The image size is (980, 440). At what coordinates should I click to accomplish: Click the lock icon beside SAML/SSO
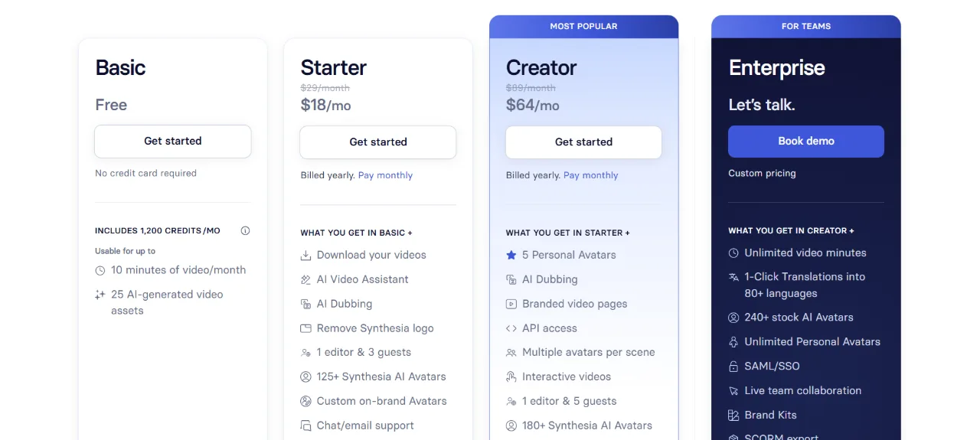tap(733, 367)
